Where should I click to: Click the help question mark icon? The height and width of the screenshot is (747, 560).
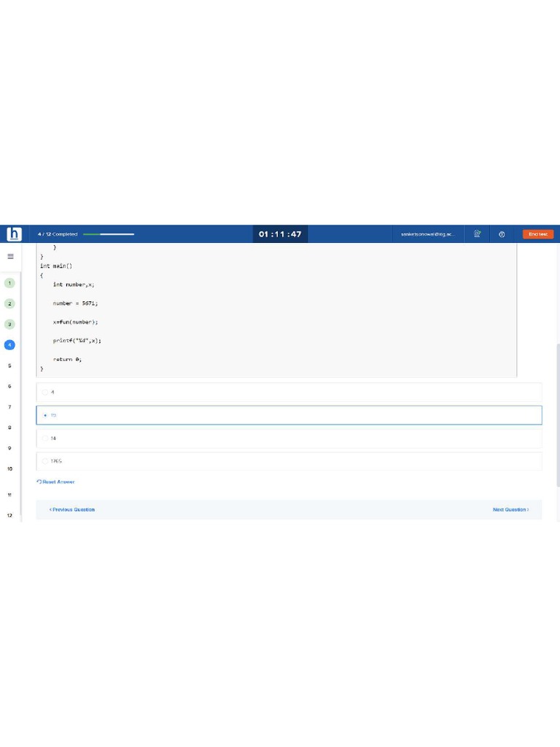[x=502, y=234]
